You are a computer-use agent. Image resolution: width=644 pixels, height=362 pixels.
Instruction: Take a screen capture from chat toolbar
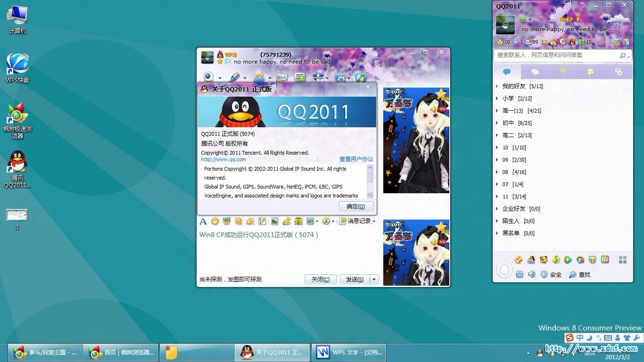coord(310,221)
